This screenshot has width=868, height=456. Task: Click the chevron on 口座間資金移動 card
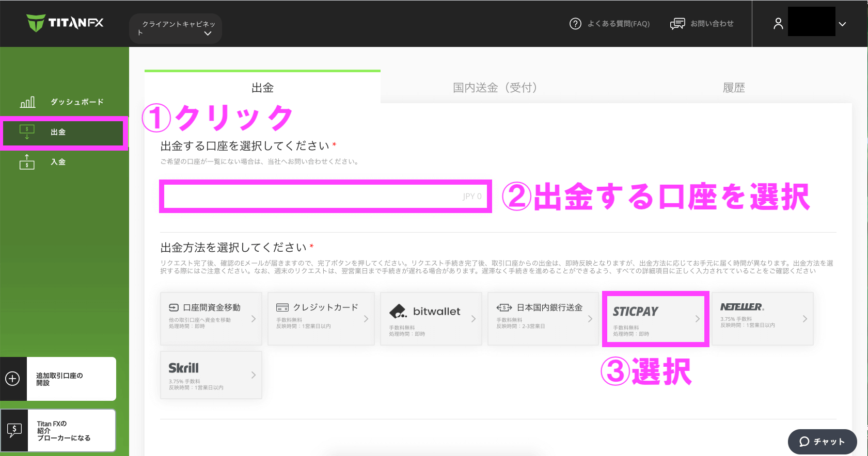(x=254, y=319)
